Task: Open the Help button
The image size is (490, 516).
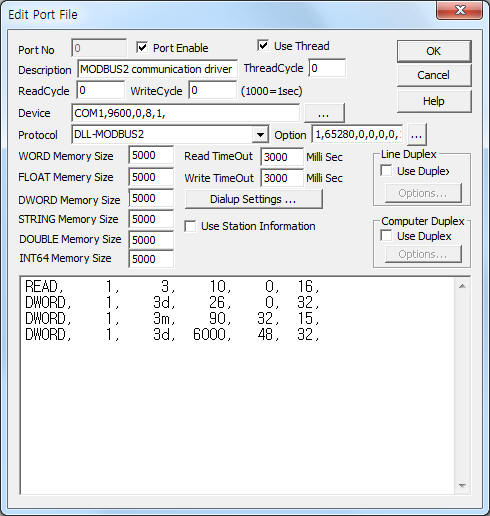Action: tap(434, 101)
